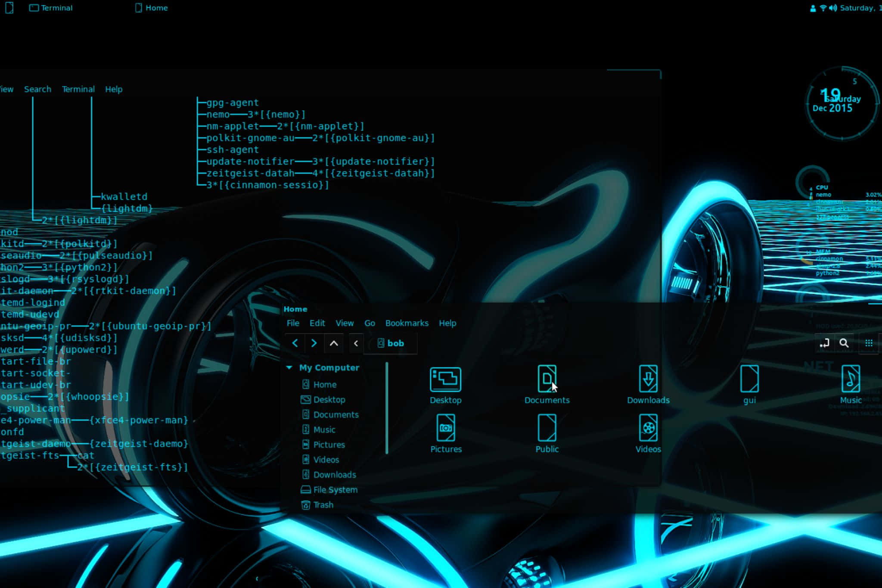882x588 pixels.
Task: Open the Bookmarks menu
Action: click(x=407, y=323)
